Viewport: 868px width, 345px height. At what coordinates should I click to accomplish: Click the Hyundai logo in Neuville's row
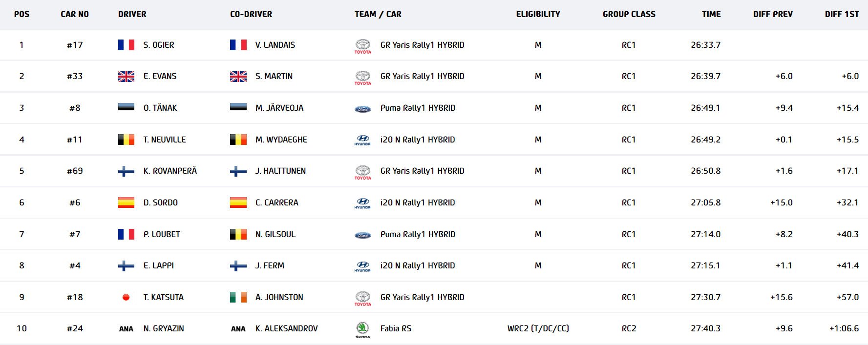362,140
